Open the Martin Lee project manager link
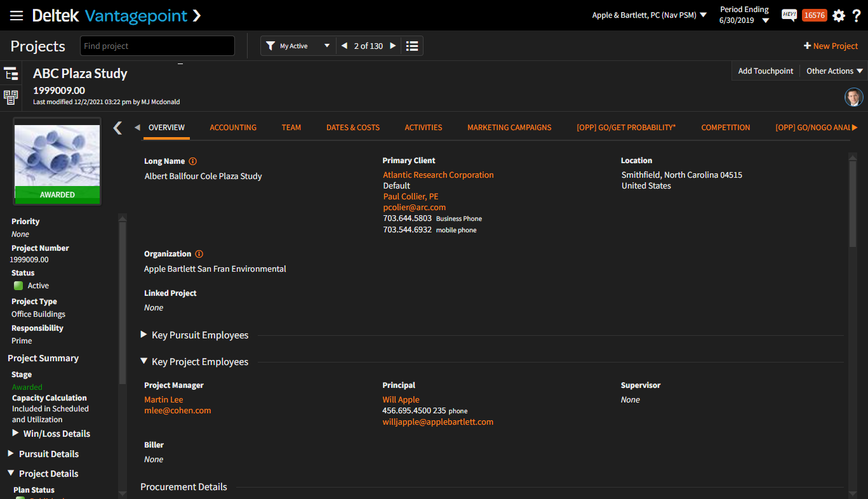The image size is (868, 499). pyautogui.click(x=163, y=399)
